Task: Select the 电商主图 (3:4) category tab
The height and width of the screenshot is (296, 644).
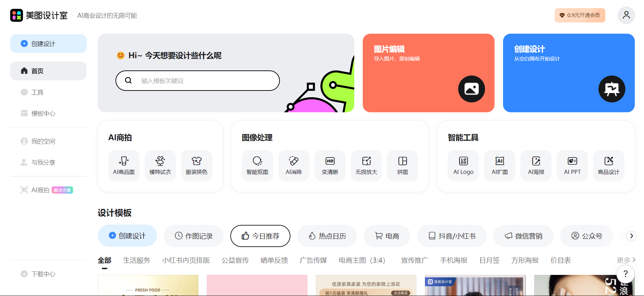Action: click(x=362, y=260)
